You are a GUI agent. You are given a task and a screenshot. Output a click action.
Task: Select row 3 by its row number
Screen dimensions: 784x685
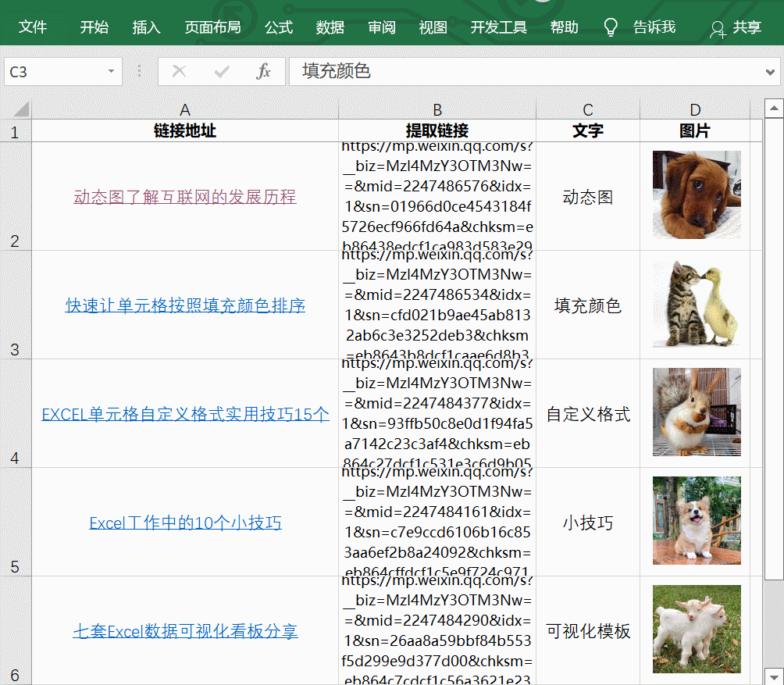15,350
